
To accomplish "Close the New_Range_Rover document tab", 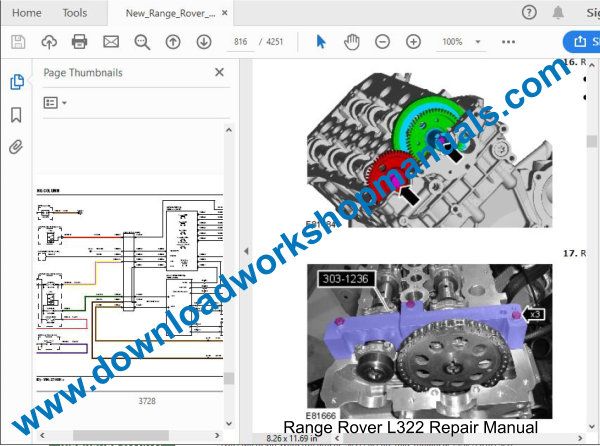I will [225, 13].
